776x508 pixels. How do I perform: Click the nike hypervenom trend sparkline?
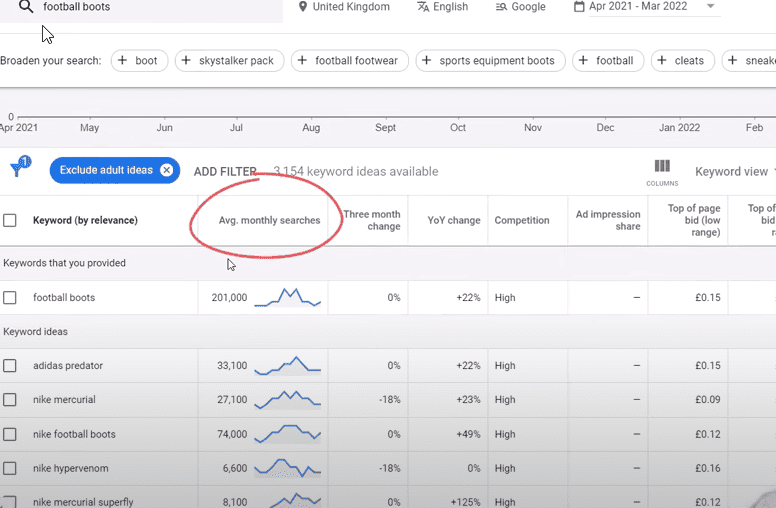tap(288, 467)
